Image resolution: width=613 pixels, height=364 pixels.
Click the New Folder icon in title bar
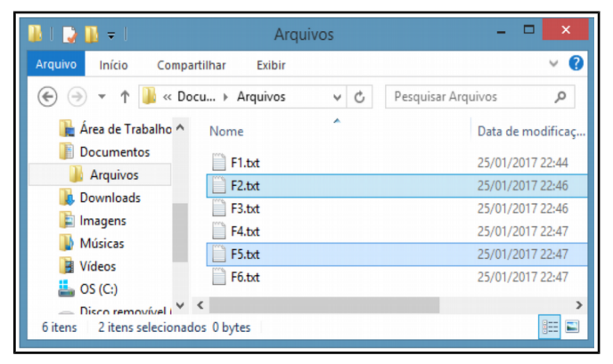point(92,35)
